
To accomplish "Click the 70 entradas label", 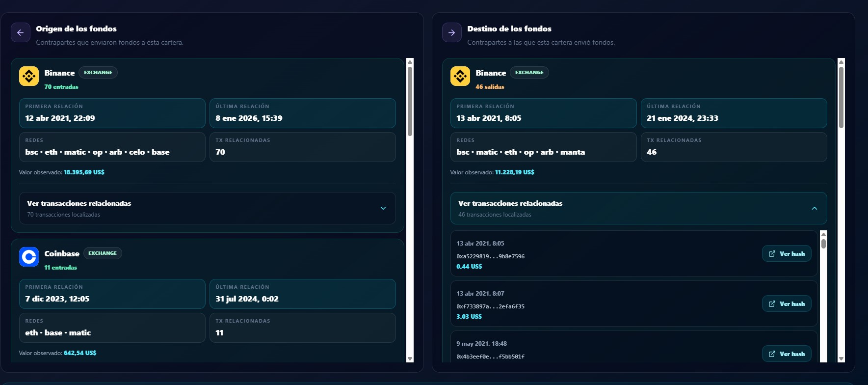I will (61, 87).
